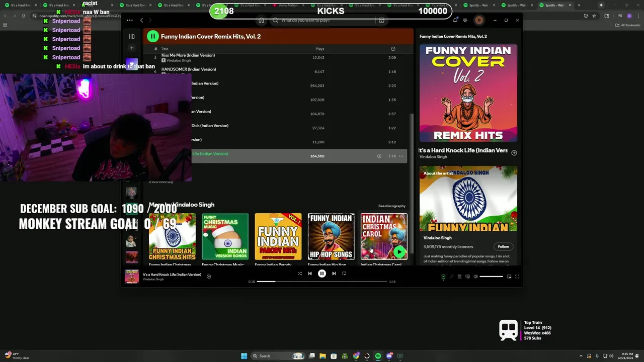Open Spotify three-dot app menu
This screenshot has width=644, height=362.
pos(130,20)
